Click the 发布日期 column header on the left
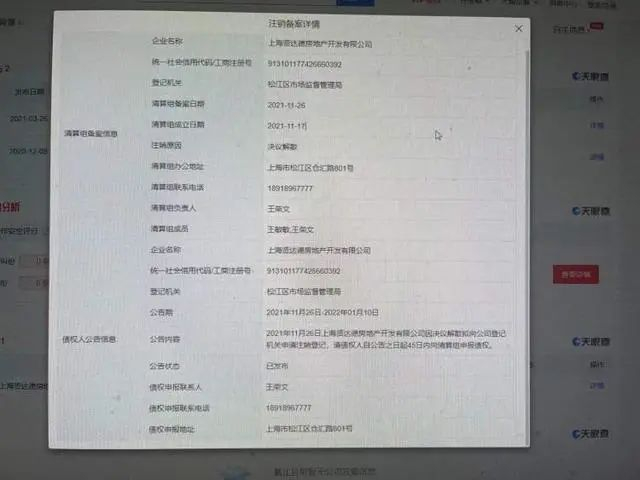Image resolution: width=640 pixels, height=480 pixels. tap(29, 92)
